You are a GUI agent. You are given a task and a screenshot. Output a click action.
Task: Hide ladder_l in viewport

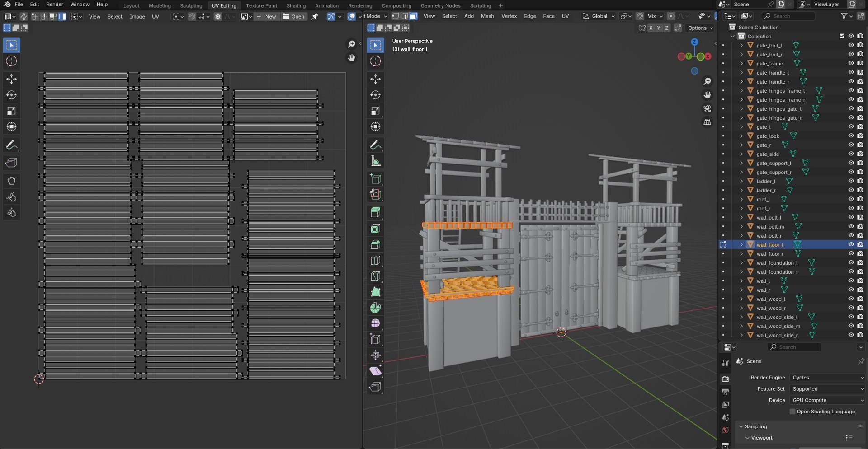click(x=851, y=181)
